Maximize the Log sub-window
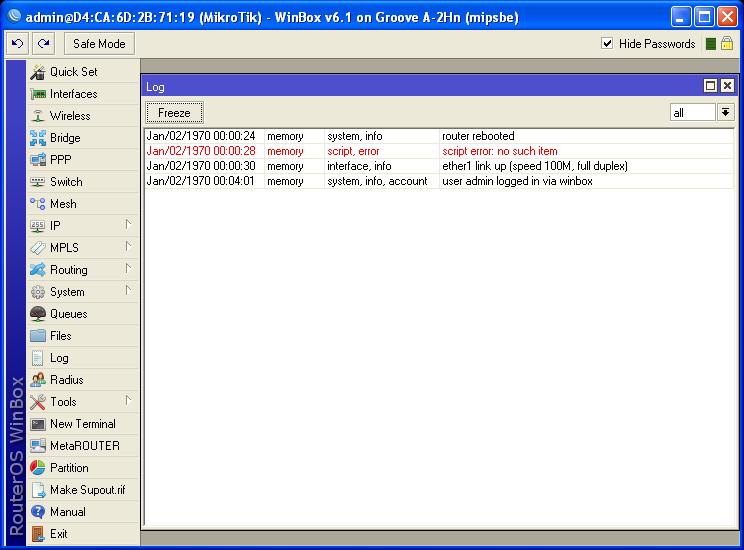The width and height of the screenshot is (744, 550). tap(710, 86)
